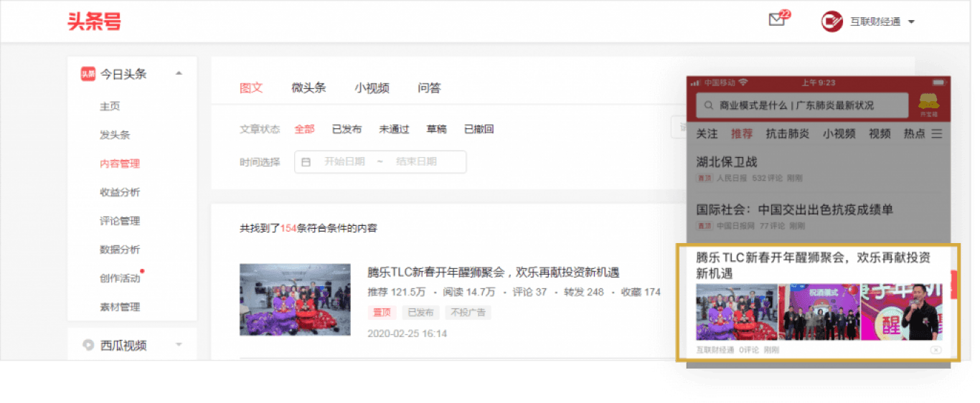Dismiss the feed item with the small x
This screenshot has width=980, height=403.
(936, 350)
